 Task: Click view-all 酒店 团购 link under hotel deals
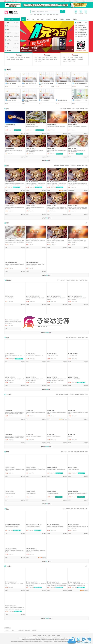click(46, 218)
